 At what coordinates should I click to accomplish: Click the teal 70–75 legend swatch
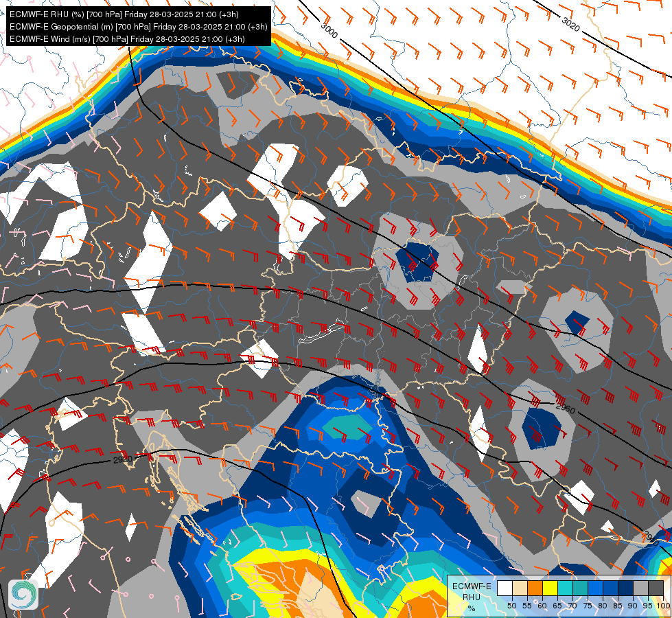[581, 588]
